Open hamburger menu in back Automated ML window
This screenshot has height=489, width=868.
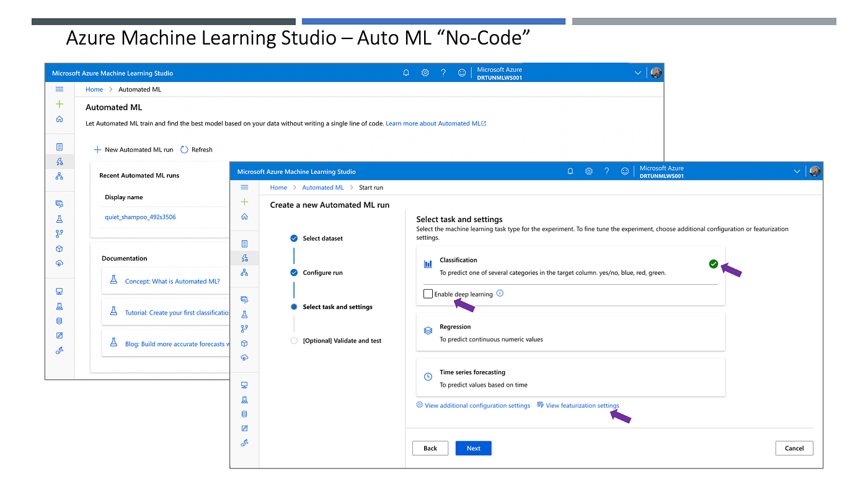pyautogui.click(x=60, y=89)
